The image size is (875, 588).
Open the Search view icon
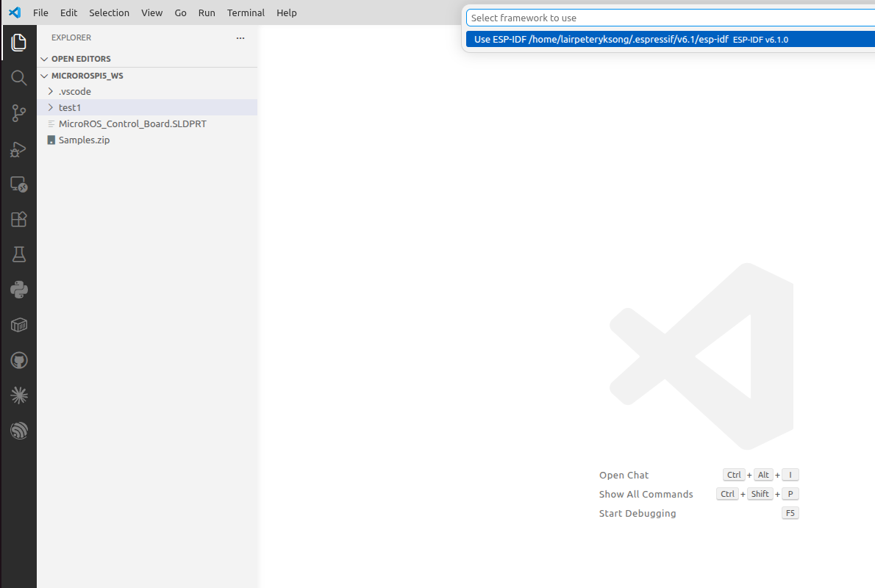tap(18, 78)
